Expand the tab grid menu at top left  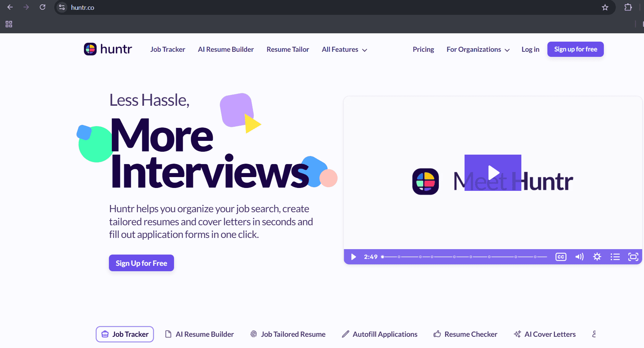click(9, 24)
